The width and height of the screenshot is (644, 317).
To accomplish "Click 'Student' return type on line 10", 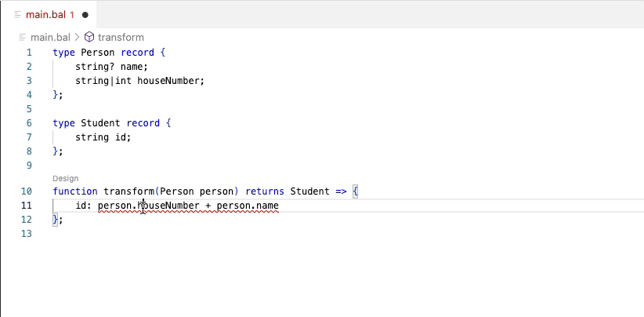I will (310, 191).
